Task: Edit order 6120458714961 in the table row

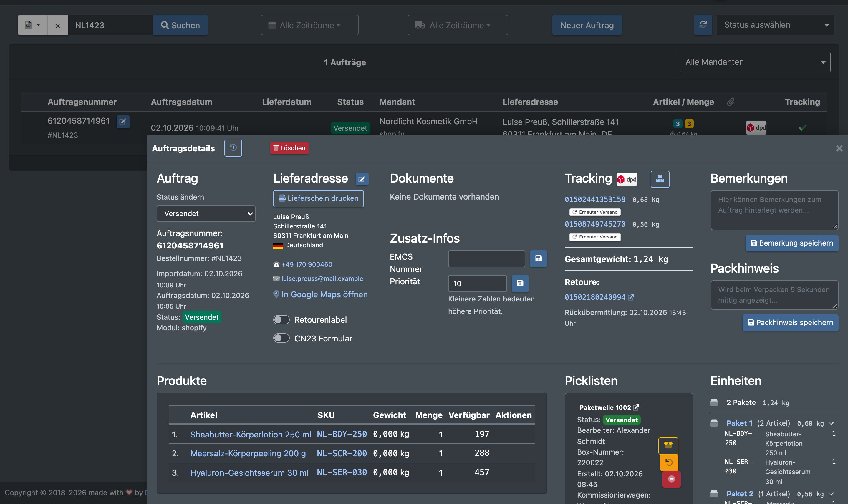Action: pos(123,121)
